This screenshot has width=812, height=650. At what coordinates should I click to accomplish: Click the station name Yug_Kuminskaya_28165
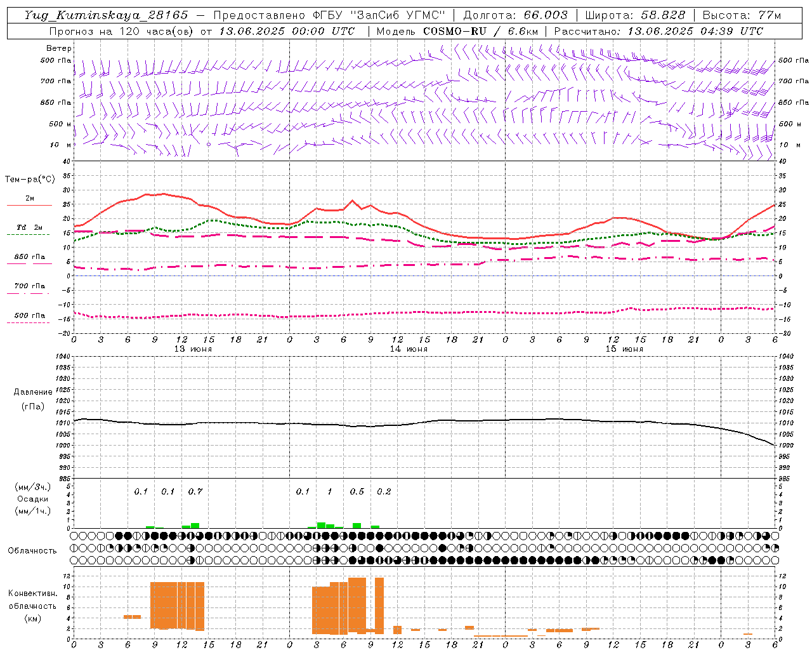pos(106,15)
